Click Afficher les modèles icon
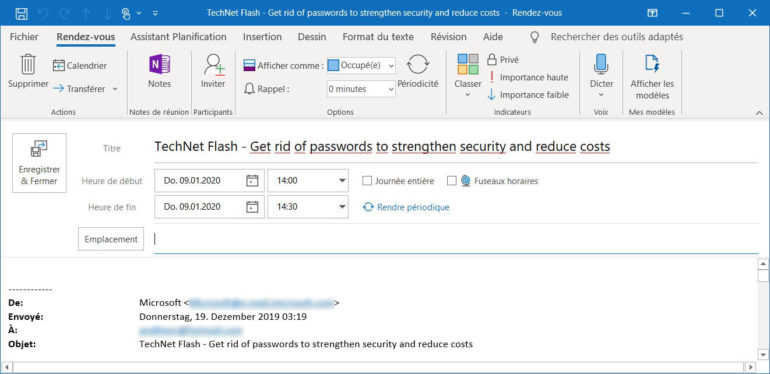Viewport: 770px width, 374px height. (652, 64)
